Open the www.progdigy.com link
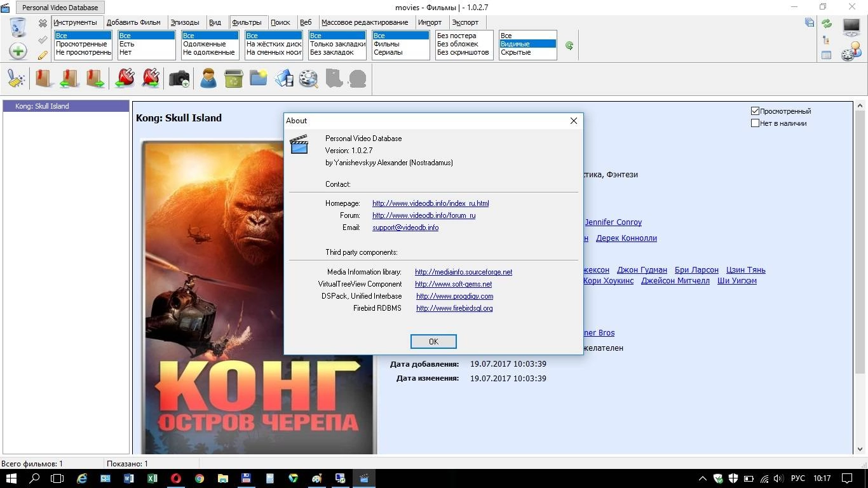 pos(455,296)
